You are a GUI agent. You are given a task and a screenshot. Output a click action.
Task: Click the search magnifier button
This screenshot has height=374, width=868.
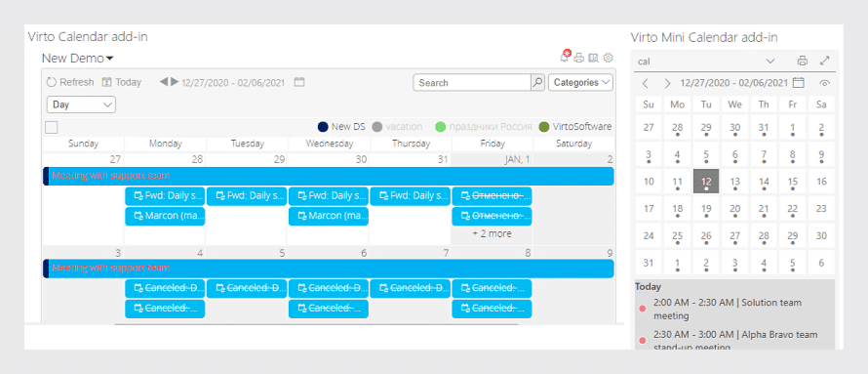click(x=537, y=83)
